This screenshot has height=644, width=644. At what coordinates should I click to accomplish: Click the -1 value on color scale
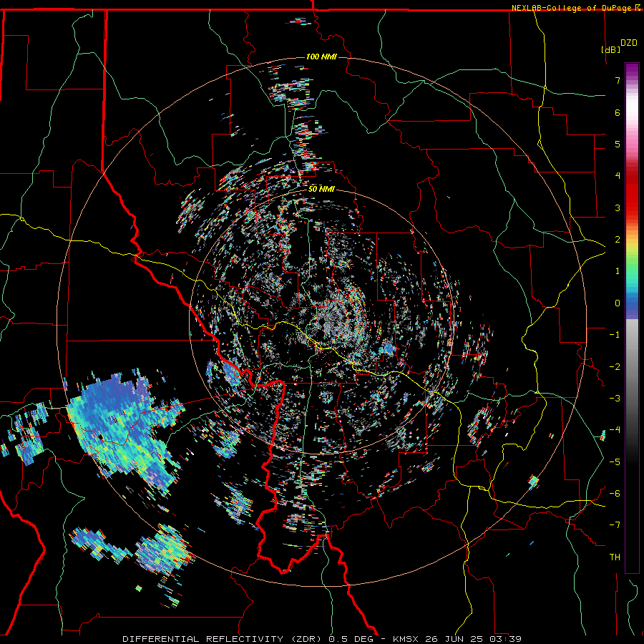(615, 335)
